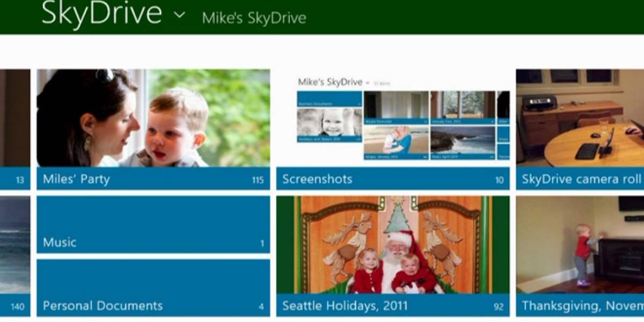Click the Miles' Party folder label
Viewport: 644px width, 322px height.
pos(76,180)
